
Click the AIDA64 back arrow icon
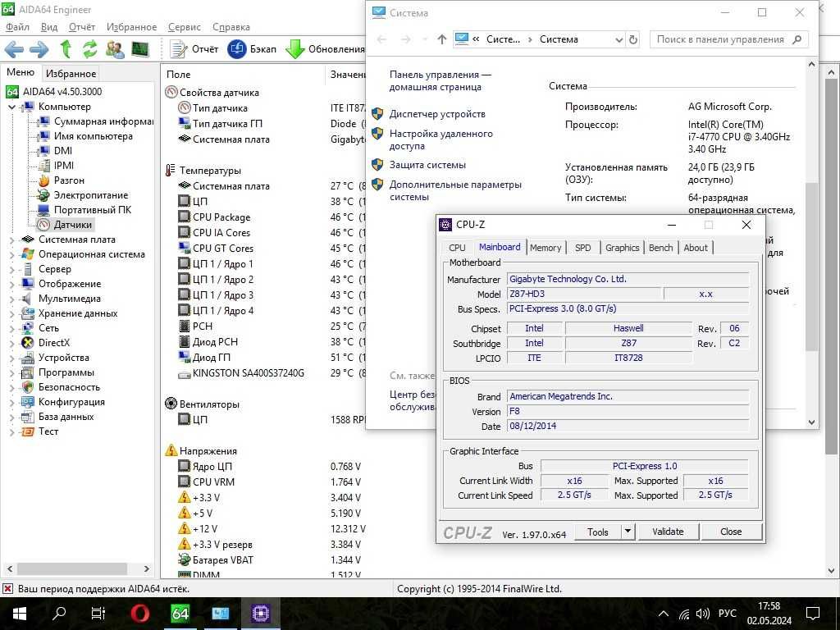14,49
